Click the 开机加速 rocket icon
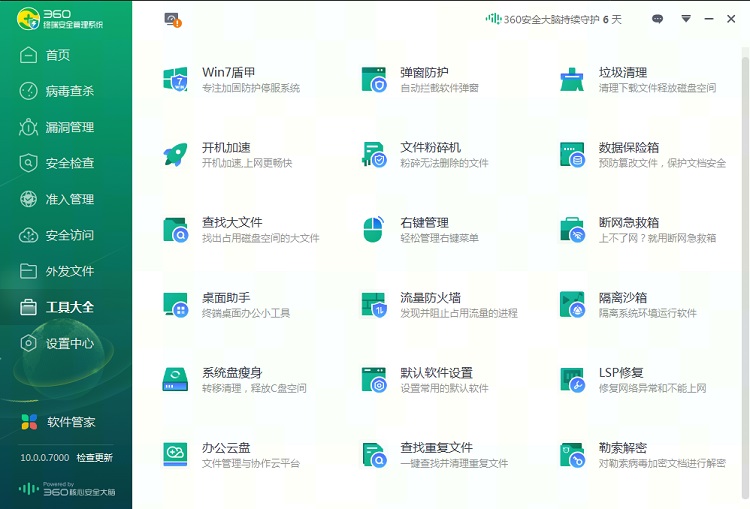750x509 pixels. click(176, 154)
